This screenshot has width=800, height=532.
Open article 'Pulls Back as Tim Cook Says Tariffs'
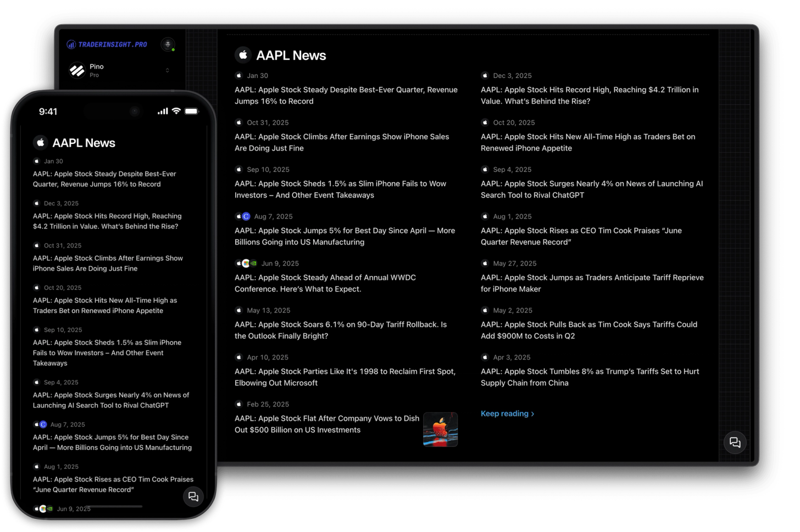click(x=589, y=330)
